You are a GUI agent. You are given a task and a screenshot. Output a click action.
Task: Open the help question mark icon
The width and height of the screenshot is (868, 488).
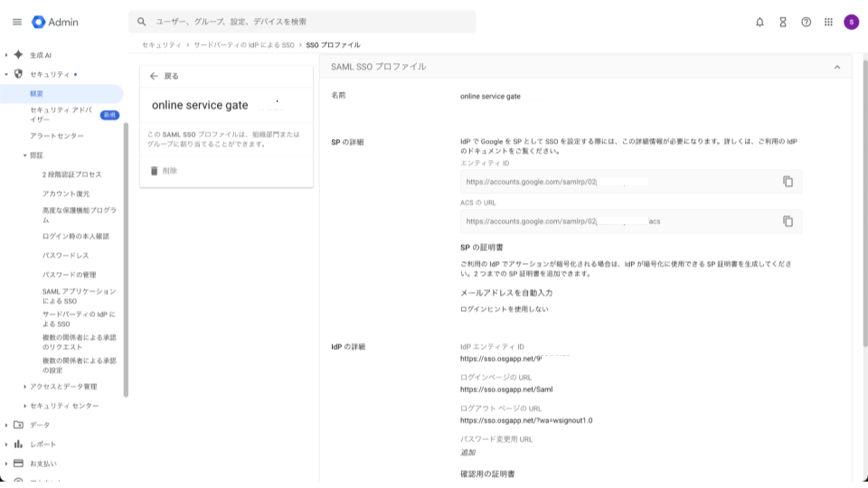806,22
